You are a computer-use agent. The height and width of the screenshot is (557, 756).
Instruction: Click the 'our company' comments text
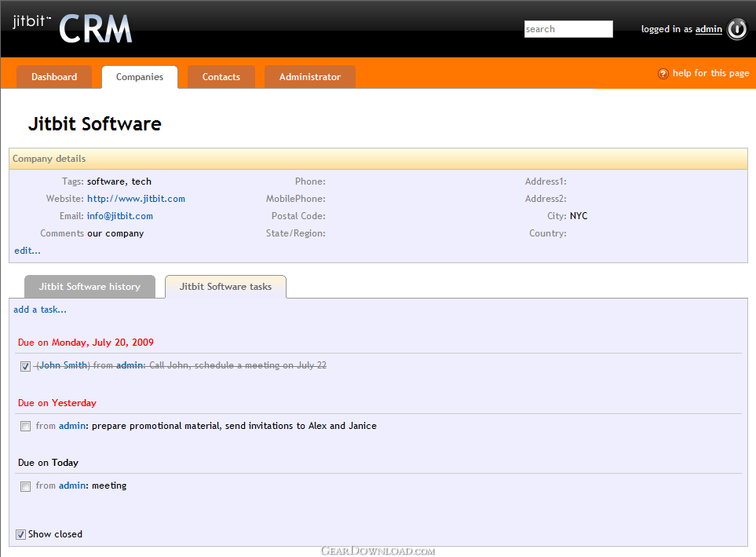(x=115, y=233)
